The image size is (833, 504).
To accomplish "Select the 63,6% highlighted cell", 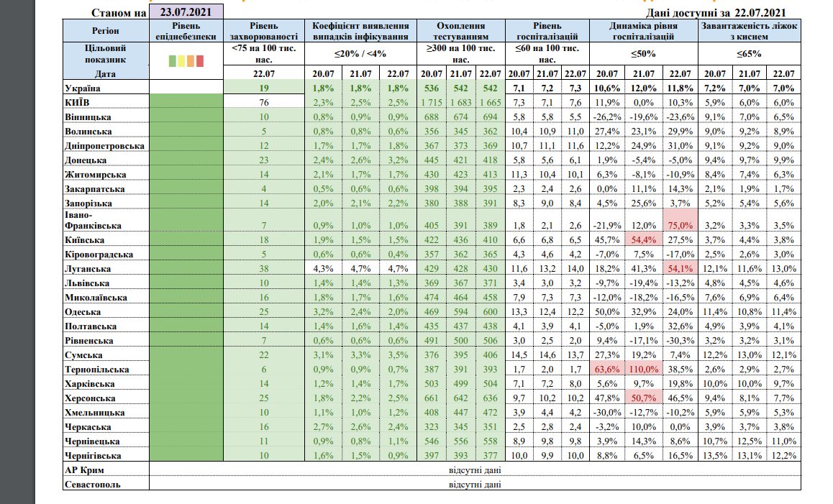I will (608, 369).
